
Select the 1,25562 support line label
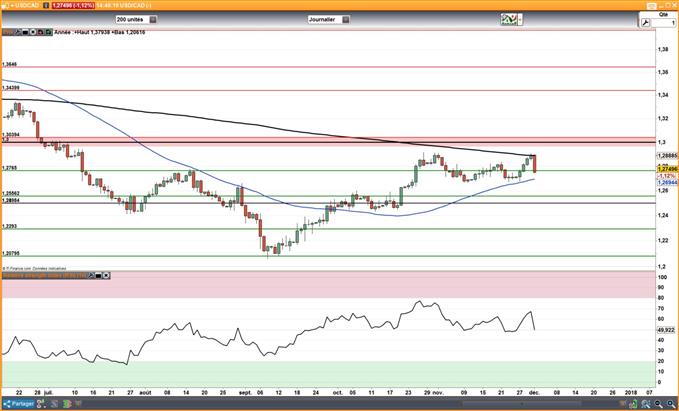11,193
